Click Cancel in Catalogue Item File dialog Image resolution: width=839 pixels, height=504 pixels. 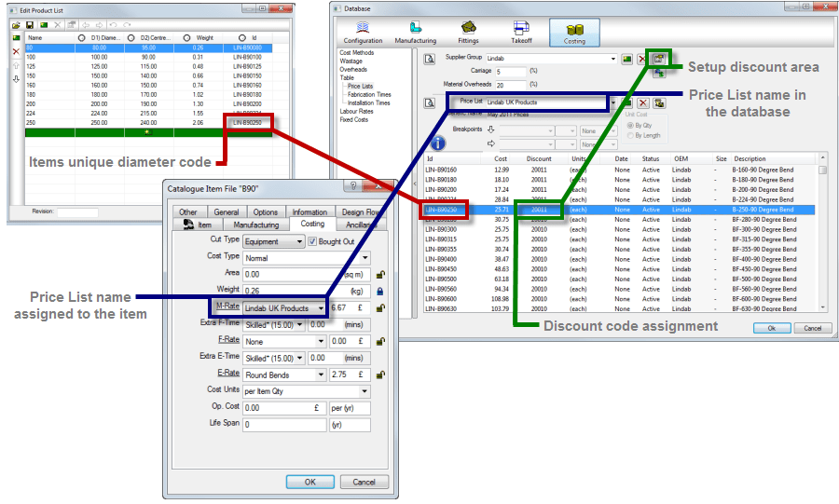364,482
